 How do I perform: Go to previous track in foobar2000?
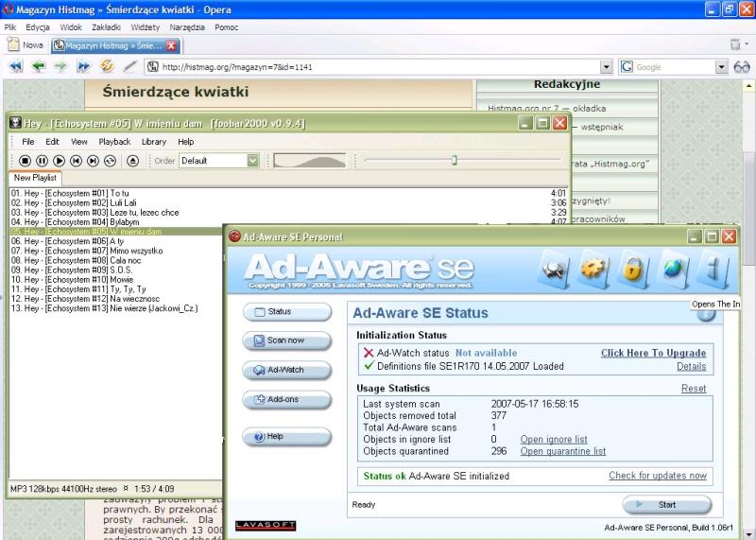(x=76, y=161)
